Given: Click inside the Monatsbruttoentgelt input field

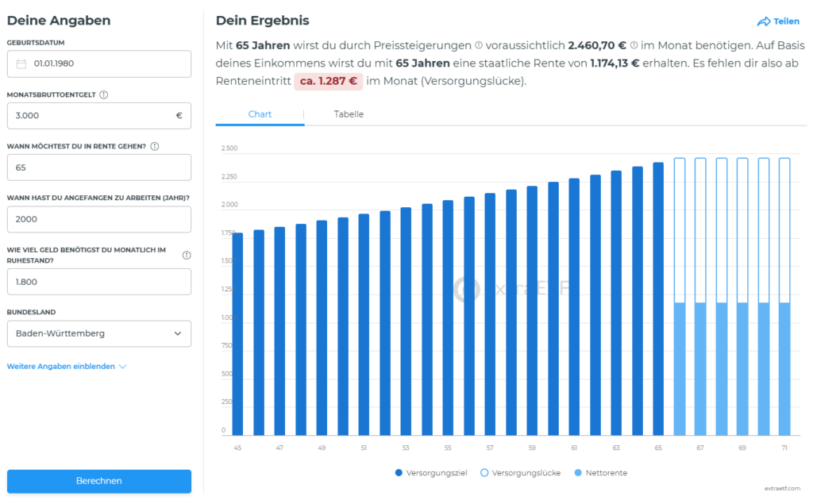Looking at the screenshot, I should click(98, 115).
